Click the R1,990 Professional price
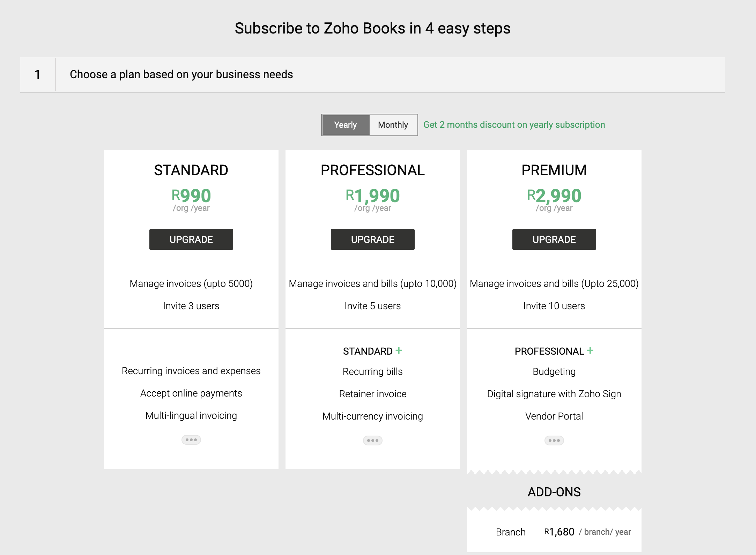Screen dimensions: 756x555 373,195
